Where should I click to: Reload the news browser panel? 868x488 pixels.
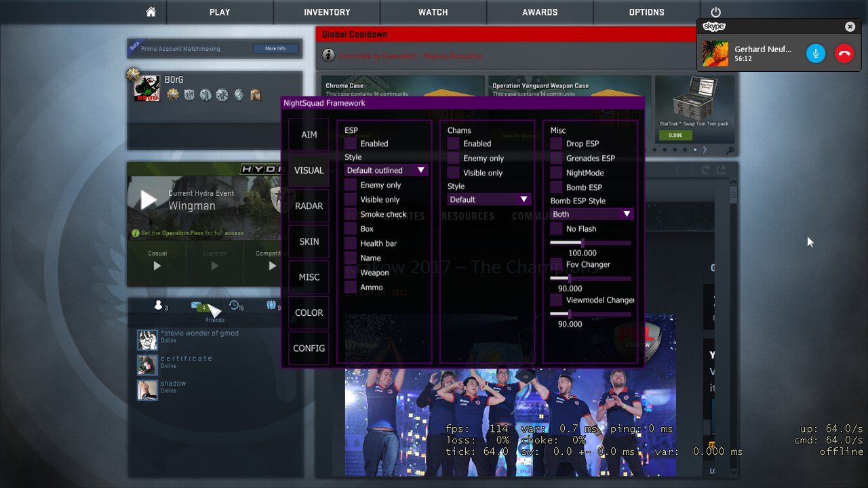point(705,170)
